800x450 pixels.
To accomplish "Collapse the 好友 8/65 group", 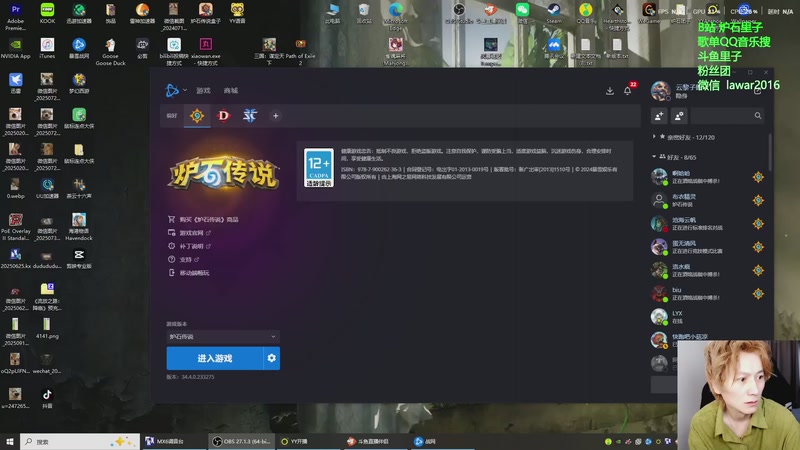I will tap(674, 157).
